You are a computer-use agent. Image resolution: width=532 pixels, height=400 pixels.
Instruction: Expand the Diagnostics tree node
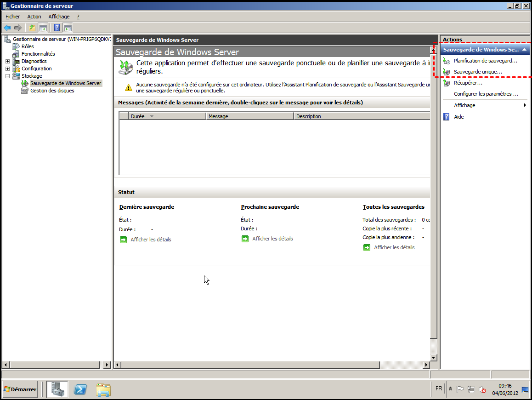pos(7,61)
